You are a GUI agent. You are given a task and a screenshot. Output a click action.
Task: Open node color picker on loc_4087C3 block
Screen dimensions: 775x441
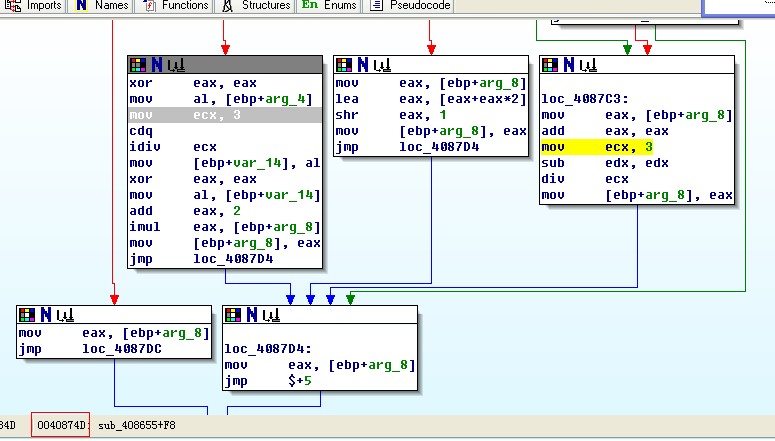coord(549,65)
